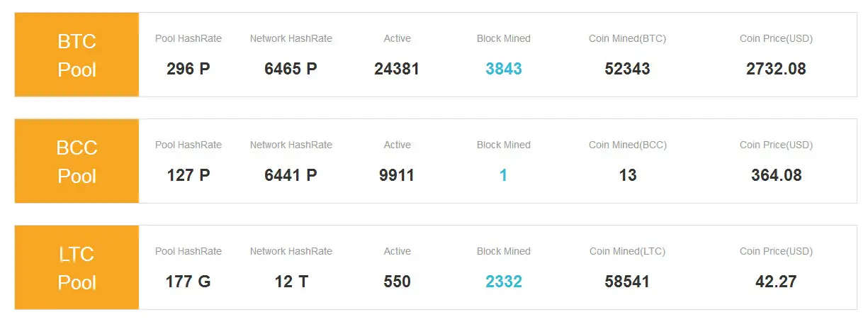Click LTC active count 550

pyautogui.click(x=397, y=282)
